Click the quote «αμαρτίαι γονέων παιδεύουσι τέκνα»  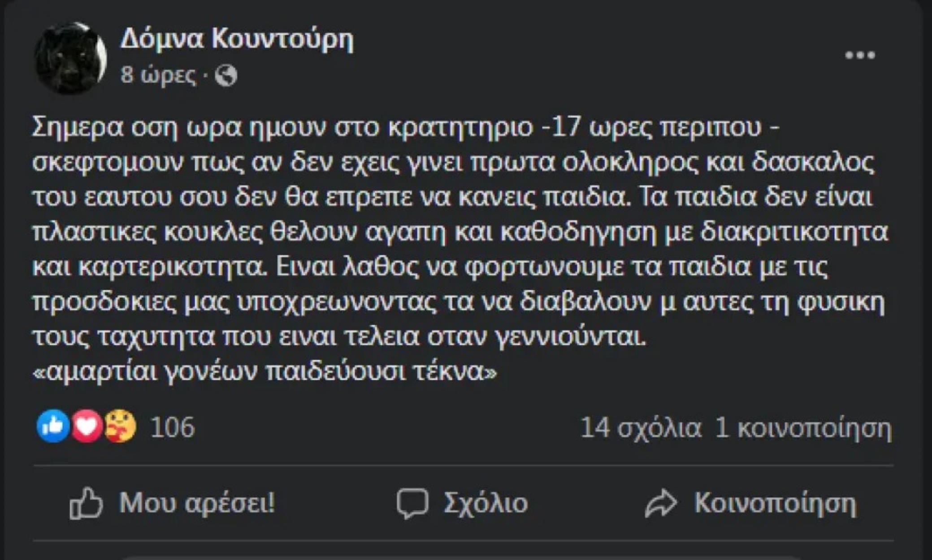(264, 371)
